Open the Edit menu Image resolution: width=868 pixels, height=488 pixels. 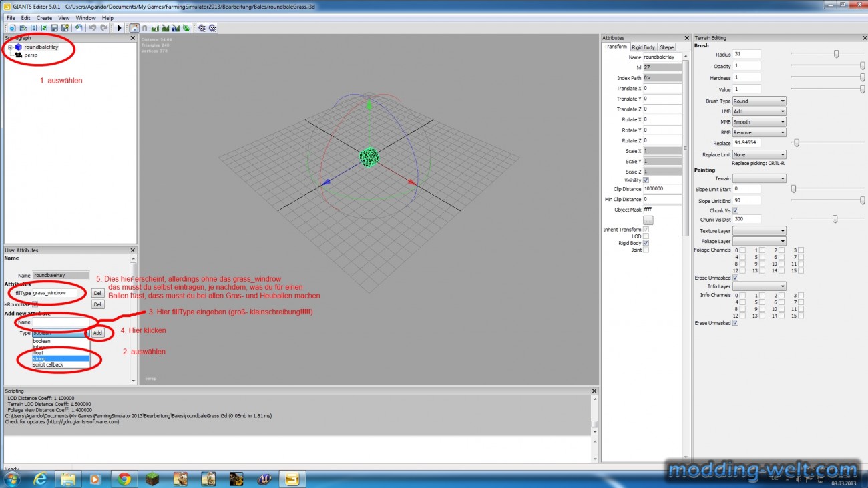coord(25,18)
